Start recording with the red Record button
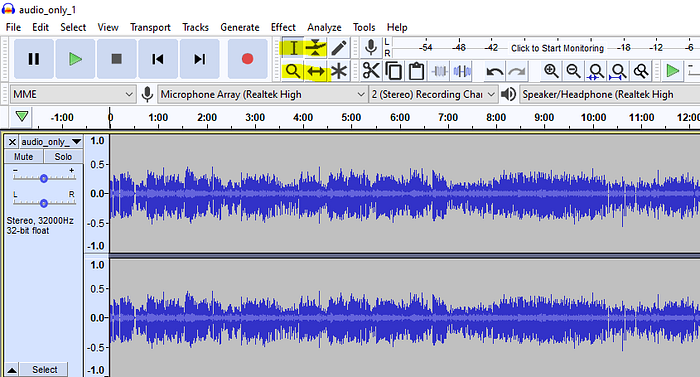The width and height of the screenshot is (700, 377). 247,59
